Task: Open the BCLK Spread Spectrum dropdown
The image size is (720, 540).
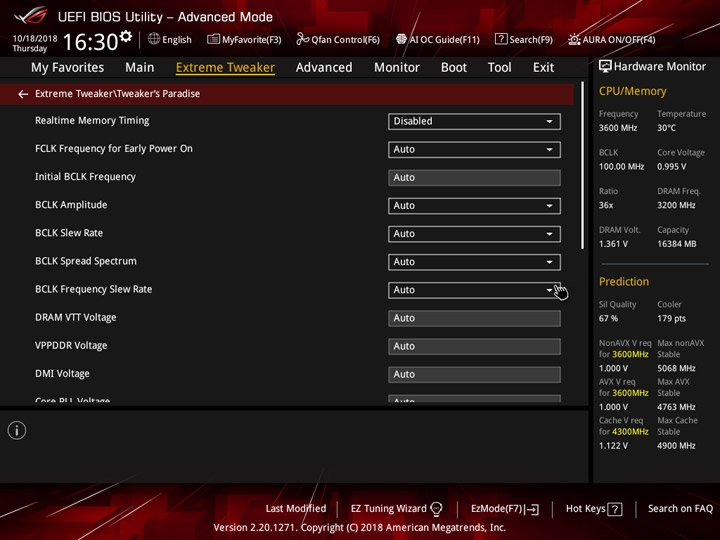Action: tap(474, 262)
